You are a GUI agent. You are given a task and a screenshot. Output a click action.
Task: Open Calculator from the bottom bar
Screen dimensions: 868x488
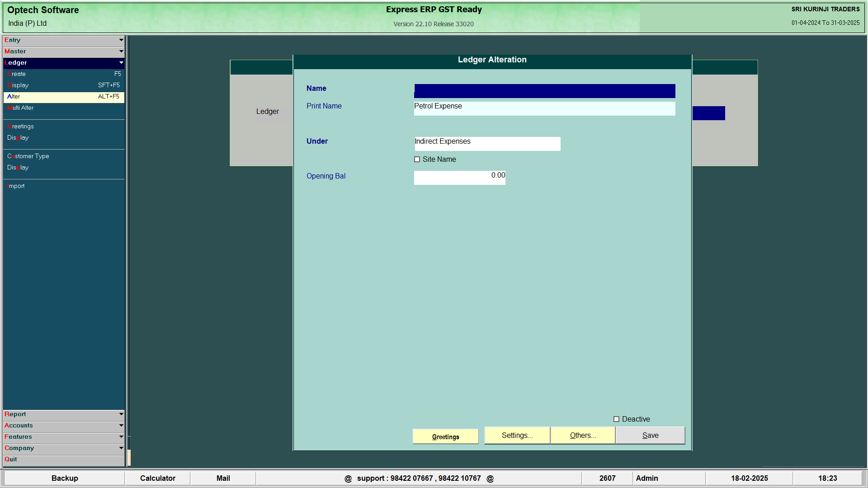click(x=157, y=479)
